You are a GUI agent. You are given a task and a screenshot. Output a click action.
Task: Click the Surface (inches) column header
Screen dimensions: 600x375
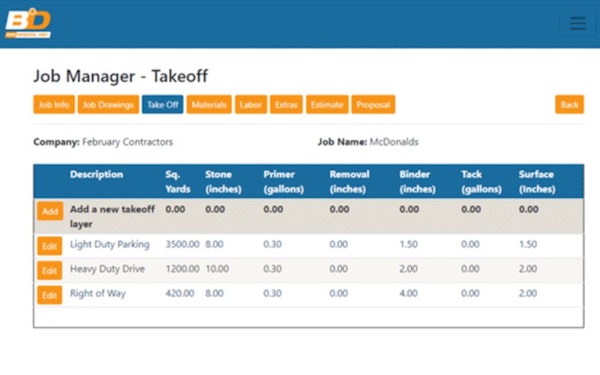click(537, 182)
